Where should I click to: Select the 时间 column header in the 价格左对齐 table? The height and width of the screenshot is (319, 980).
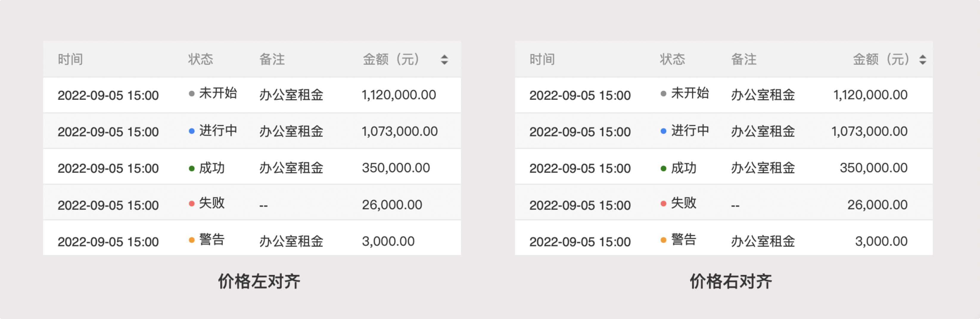point(70,59)
